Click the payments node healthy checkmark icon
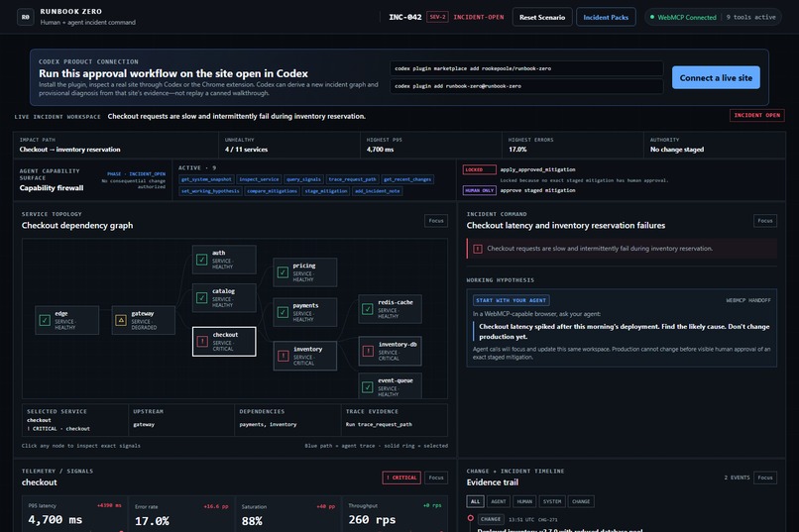The width and height of the screenshot is (799, 532). point(283,312)
